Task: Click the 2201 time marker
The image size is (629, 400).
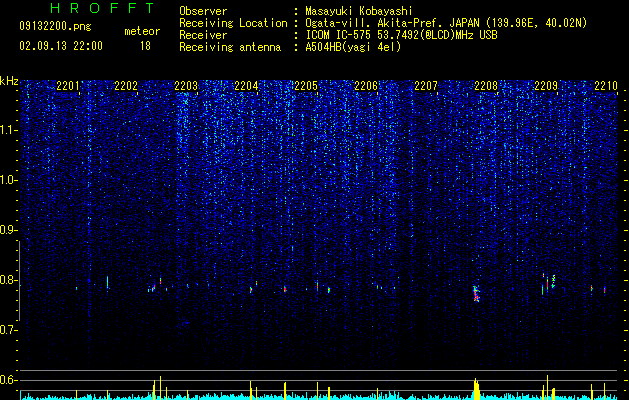Action: 68,86
